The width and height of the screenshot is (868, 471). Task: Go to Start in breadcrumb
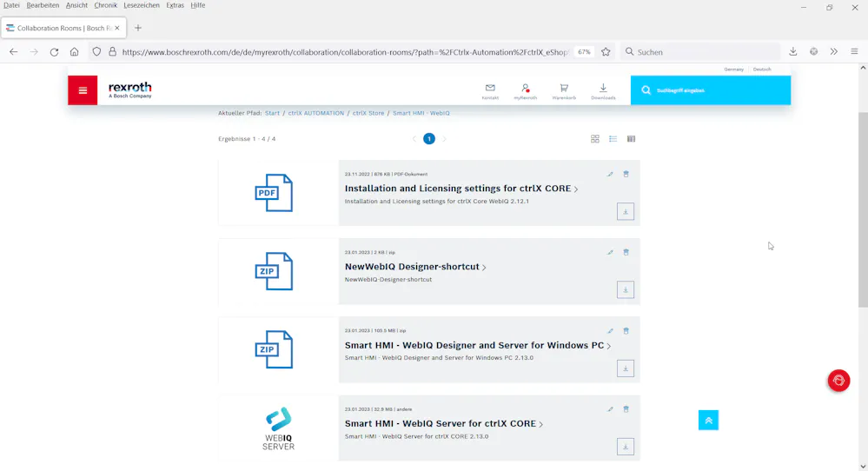272,113
